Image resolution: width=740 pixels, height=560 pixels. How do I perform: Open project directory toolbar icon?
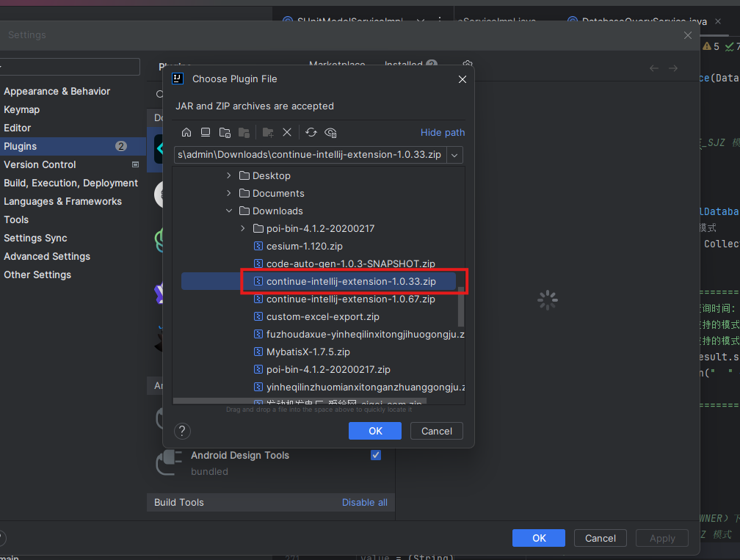point(225,133)
